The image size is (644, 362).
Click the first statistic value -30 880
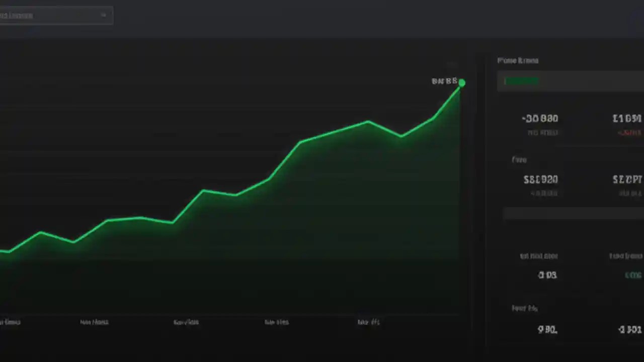(x=540, y=118)
